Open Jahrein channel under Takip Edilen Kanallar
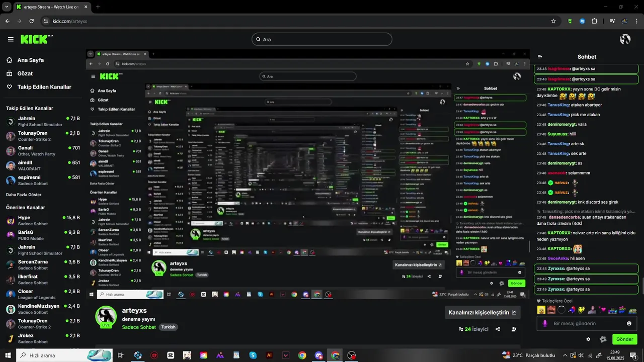Screen dimensions: 644x362 tap(43, 121)
